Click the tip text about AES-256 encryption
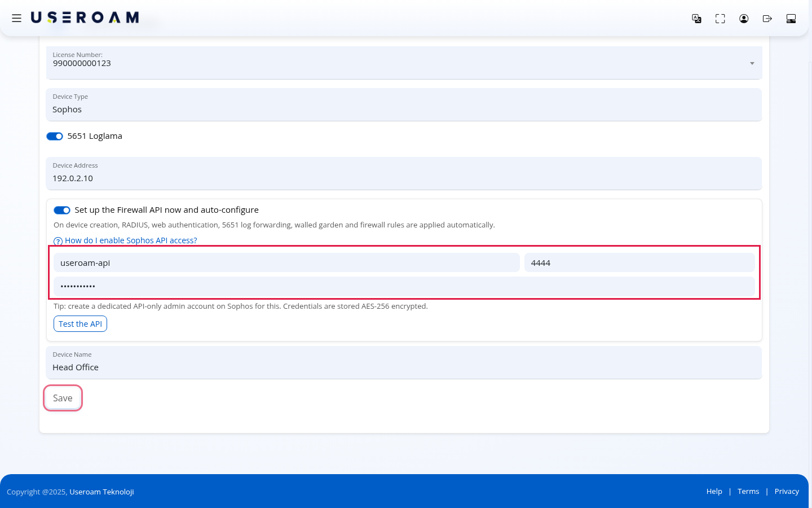This screenshot has height=508, width=812. point(241,306)
